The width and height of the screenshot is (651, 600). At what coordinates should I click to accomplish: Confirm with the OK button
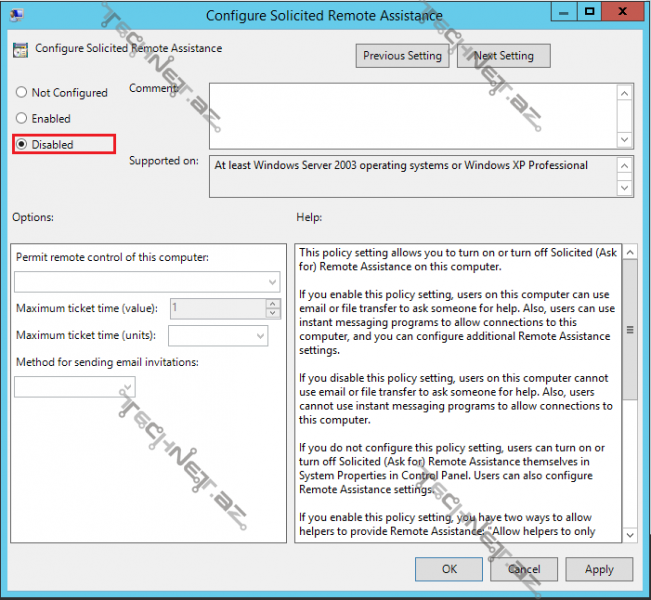point(449,569)
